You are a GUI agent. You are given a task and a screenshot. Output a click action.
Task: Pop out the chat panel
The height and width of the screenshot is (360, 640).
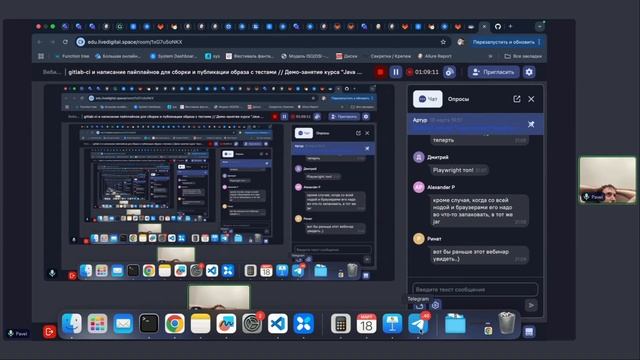click(x=517, y=99)
